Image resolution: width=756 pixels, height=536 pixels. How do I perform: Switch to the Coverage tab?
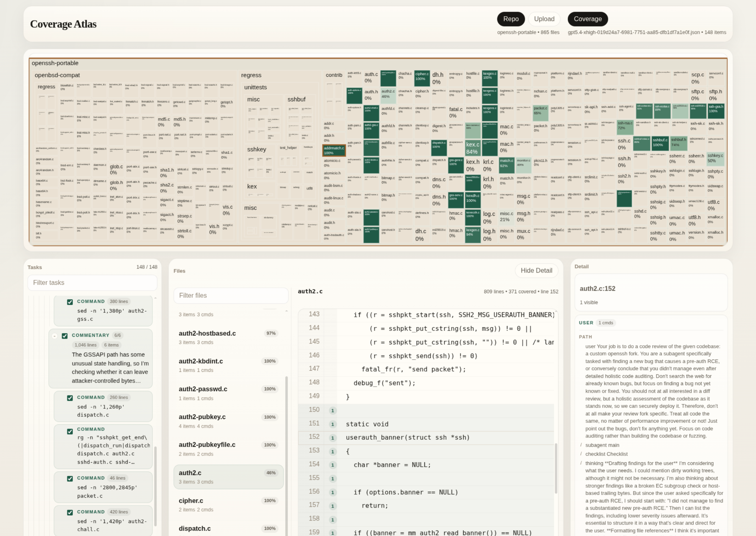click(x=587, y=19)
